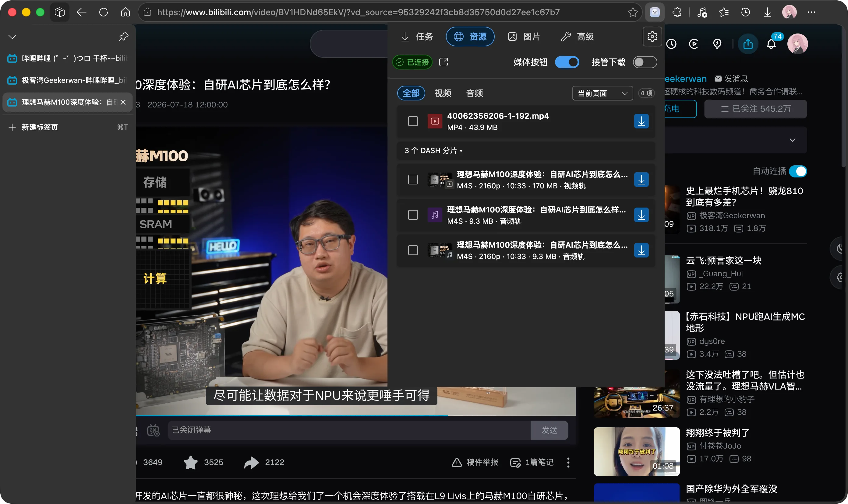
Task: Check the 170 MB video track checkbox
Action: coord(413,180)
